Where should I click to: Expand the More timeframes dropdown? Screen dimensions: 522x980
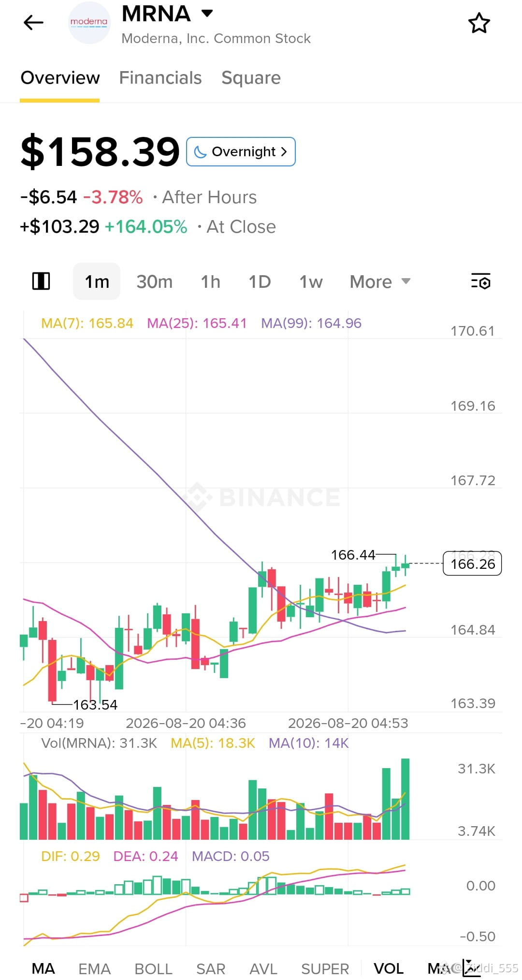(380, 282)
